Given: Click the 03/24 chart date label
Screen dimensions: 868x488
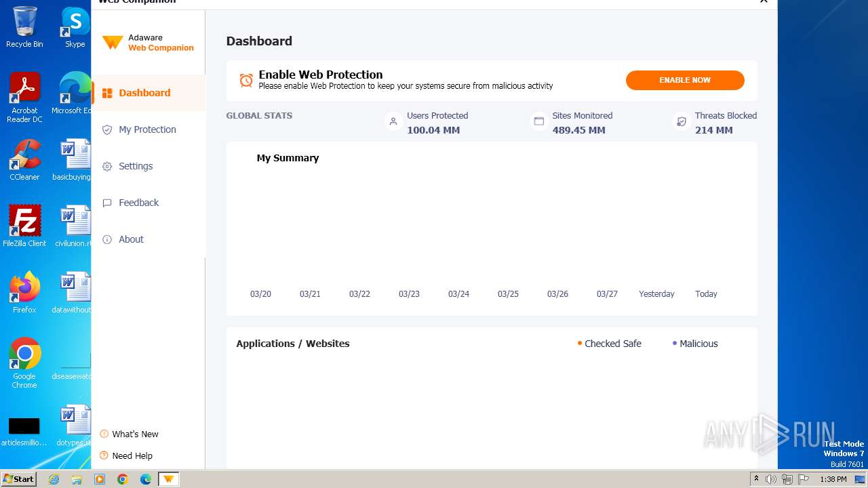Looking at the screenshot, I should tap(458, 294).
